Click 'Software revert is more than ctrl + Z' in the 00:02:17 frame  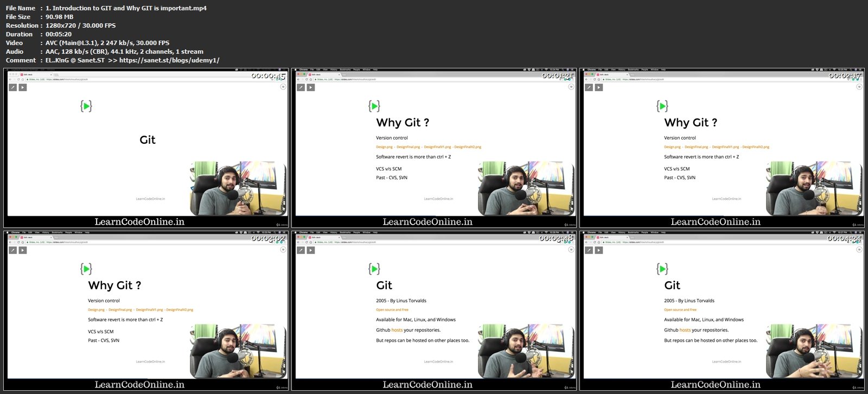click(x=701, y=157)
